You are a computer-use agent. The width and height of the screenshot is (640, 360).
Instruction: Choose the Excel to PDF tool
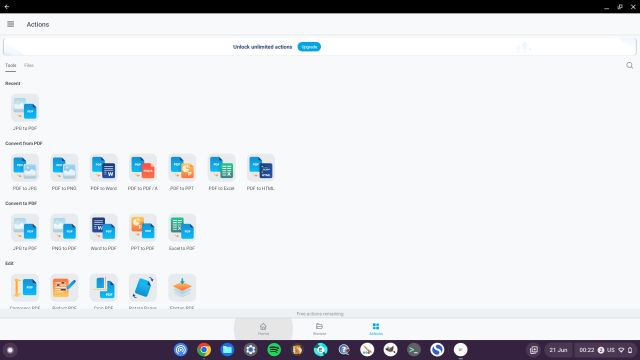pyautogui.click(x=182, y=232)
